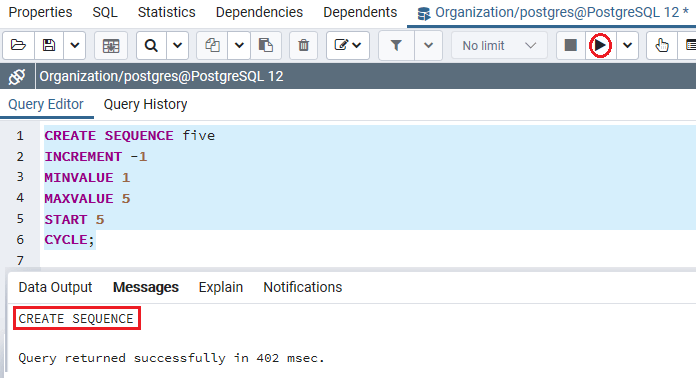
Task: Click the Delete trash icon
Action: 304,45
